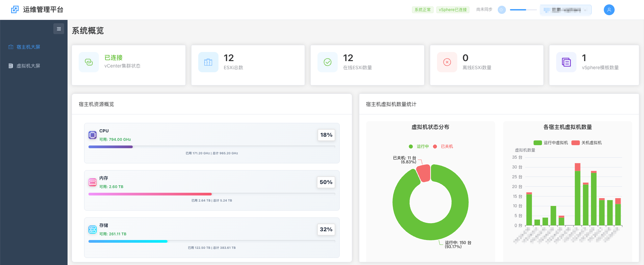The width and height of the screenshot is (644, 265).
Task: Click the 在线ESXi数量 checkmark icon
Action: [328, 62]
